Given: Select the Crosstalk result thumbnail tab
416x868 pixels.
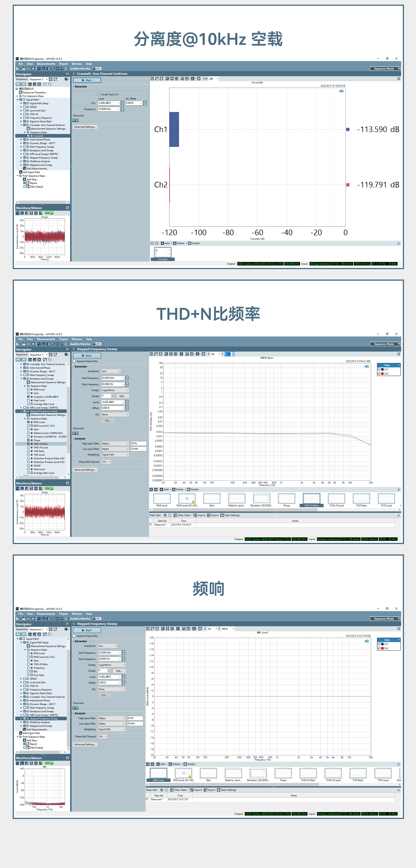Looking at the screenshot, I should 162,254.
